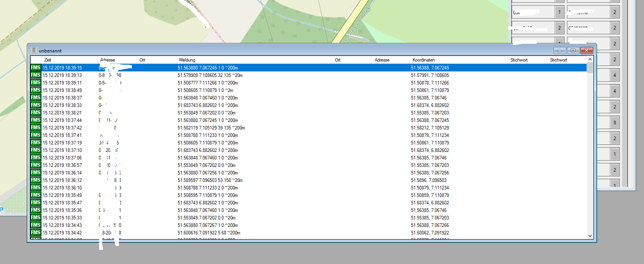
Task: Minimize the unbenannt window
Action: (560, 51)
